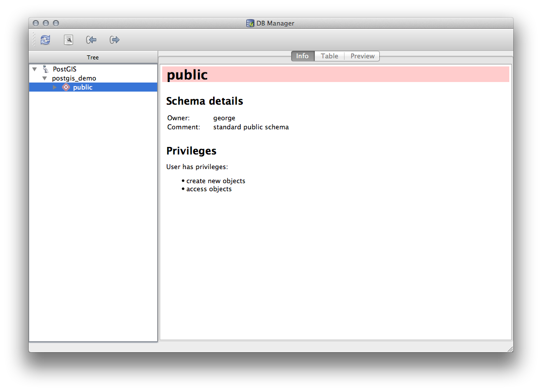Screen dimensions: 542x392
Task: Select the Export to file toolbar icon
Action: click(114, 40)
